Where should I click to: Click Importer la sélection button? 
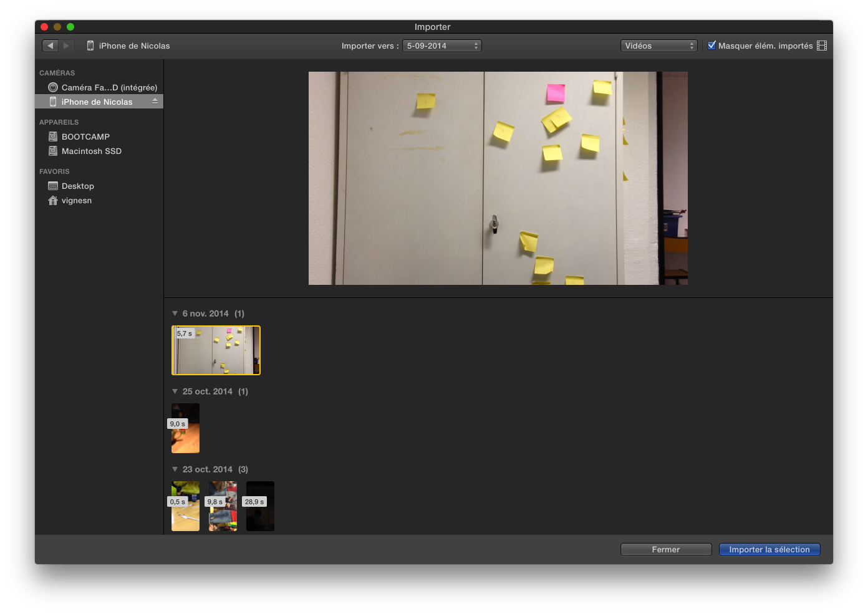769,549
